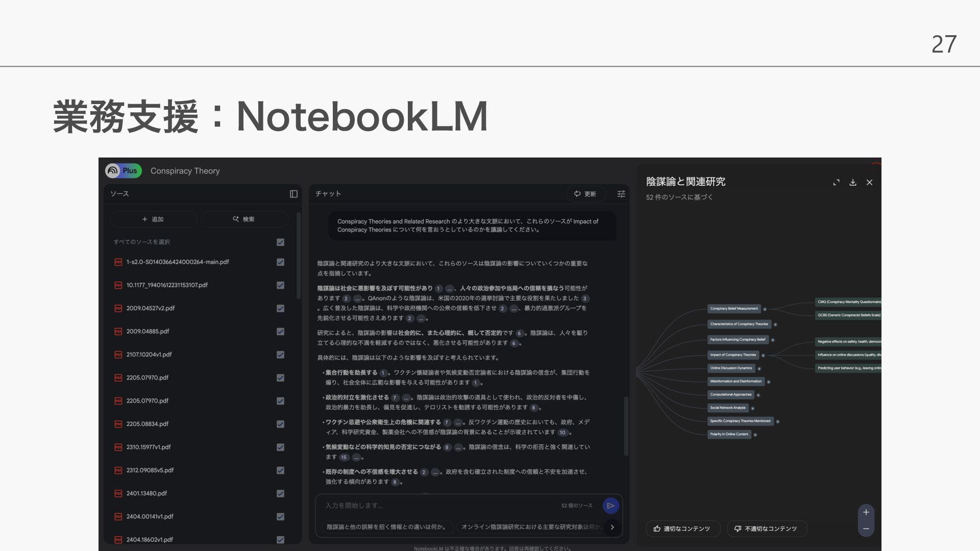Zoom out on mind map with minus

(866, 529)
